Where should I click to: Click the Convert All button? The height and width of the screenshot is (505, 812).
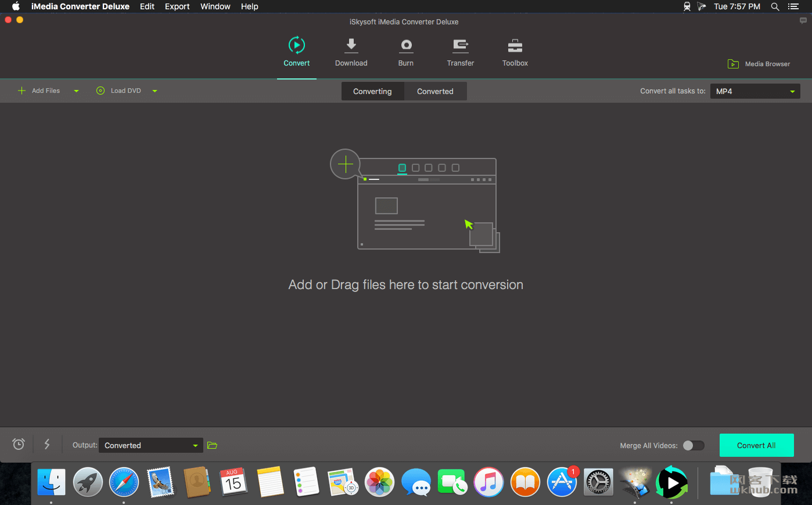(x=756, y=445)
